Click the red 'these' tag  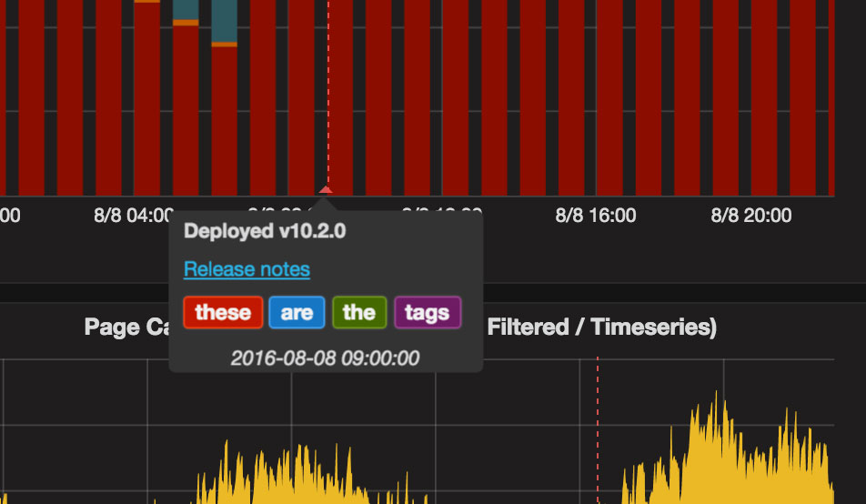click(x=223, y=312)
